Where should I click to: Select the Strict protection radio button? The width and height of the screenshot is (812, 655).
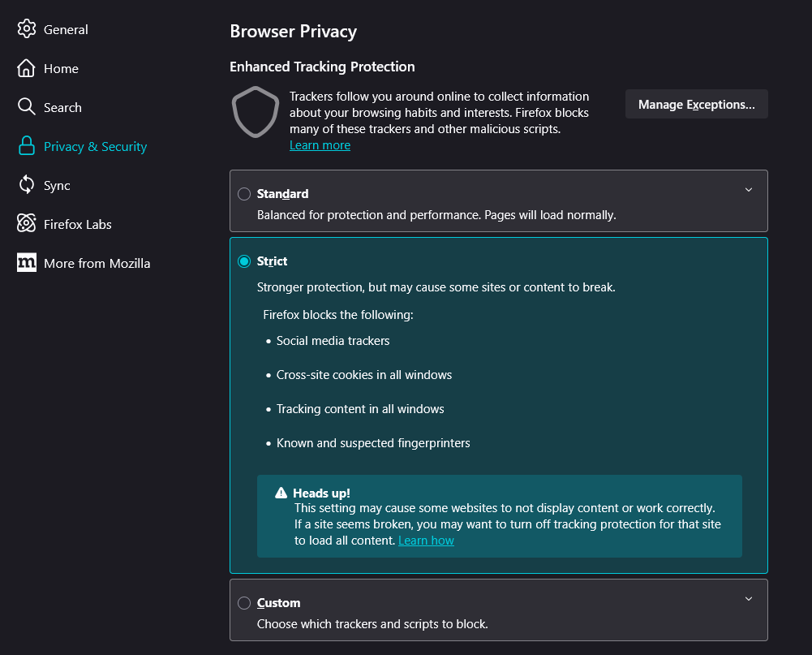click(x=244, y=261)
